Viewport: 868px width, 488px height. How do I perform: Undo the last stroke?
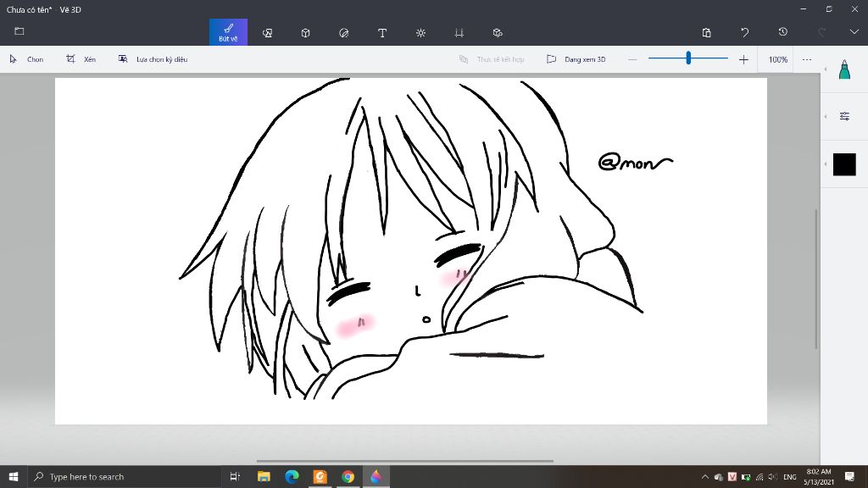[x=744, y=33]
